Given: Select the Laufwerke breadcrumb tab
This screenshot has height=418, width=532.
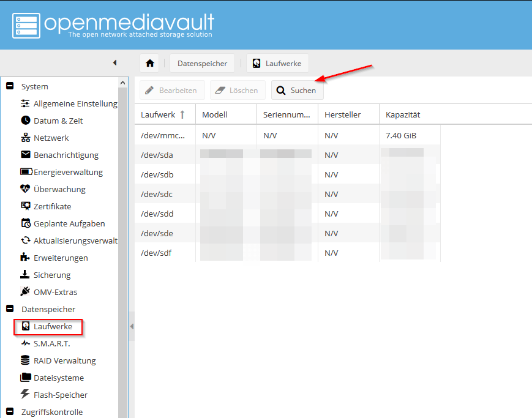Looking at the screenshot, I should coord(277,63).
